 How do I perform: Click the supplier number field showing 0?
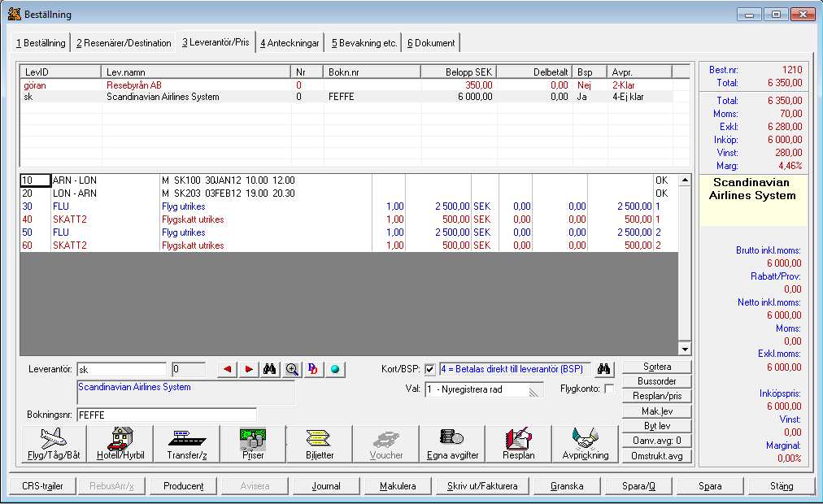point(189,369)
